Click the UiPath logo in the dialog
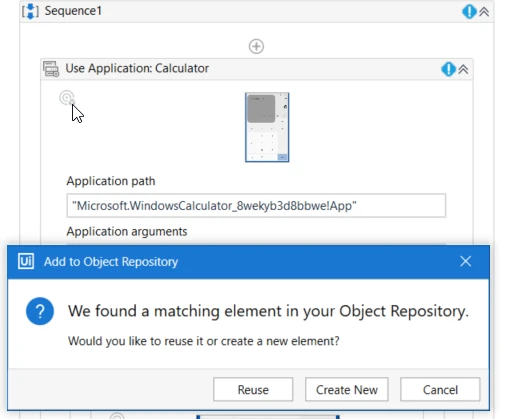This screenshot has width=517, height=419. [26, 261]
